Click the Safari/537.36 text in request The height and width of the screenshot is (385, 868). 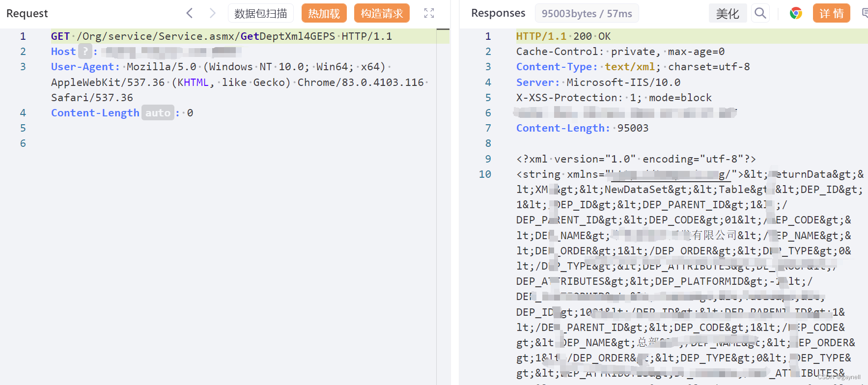tap(92, 97)
